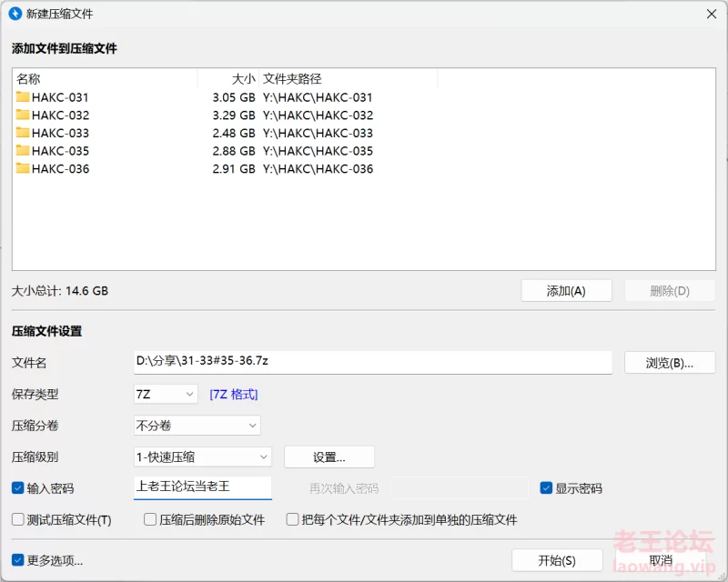This screenshot has height=582, width=728.
Task: Uncheck the 输入密码 checkbox
Action: [17, 488]
